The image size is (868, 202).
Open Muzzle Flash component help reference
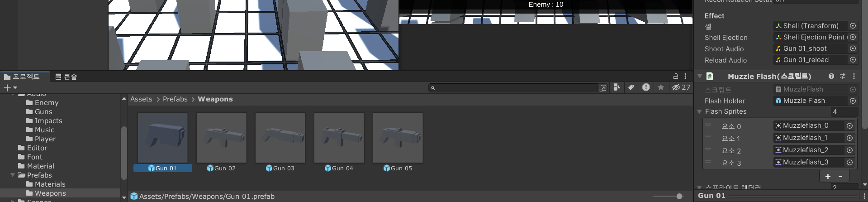coord(831,76)
